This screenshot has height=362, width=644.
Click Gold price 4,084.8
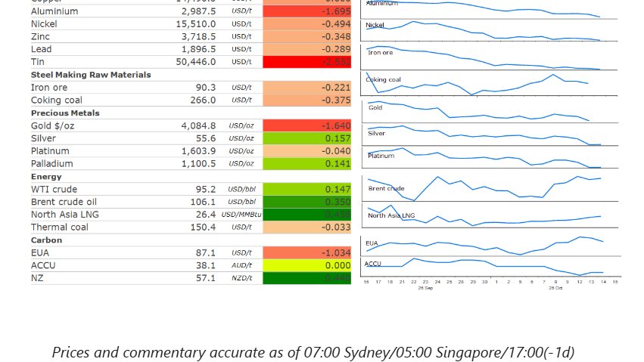[x=198, y=126]
